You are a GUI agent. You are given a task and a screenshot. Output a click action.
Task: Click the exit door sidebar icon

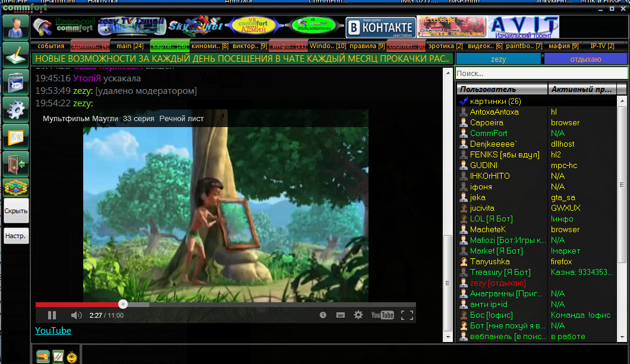15,164
